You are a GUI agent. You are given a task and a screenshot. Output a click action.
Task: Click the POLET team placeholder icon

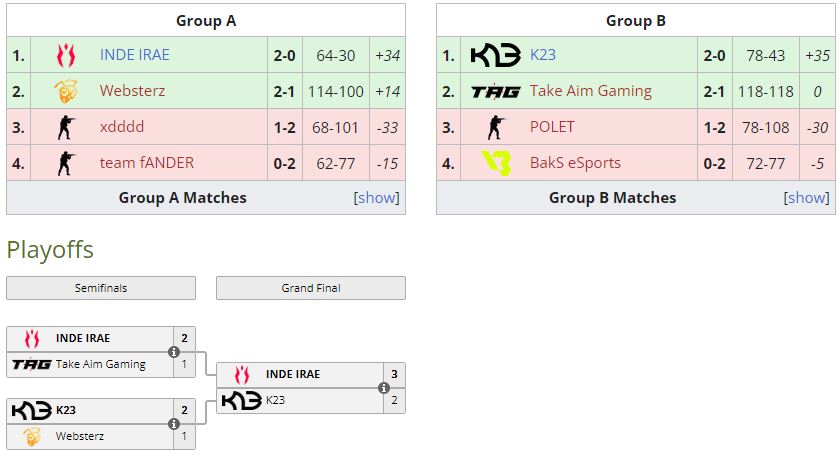[495, 127]
